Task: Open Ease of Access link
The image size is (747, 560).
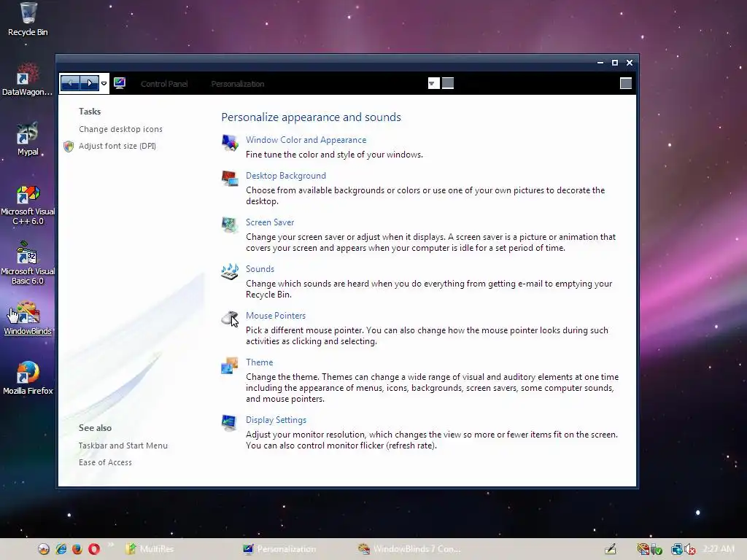Action: pos(105,462)
